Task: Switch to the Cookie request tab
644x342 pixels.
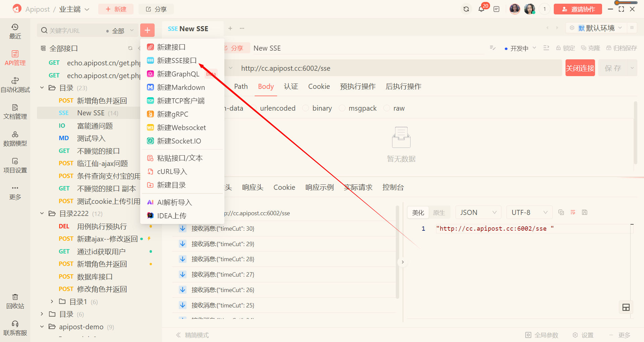Action: tap(319, 87)
